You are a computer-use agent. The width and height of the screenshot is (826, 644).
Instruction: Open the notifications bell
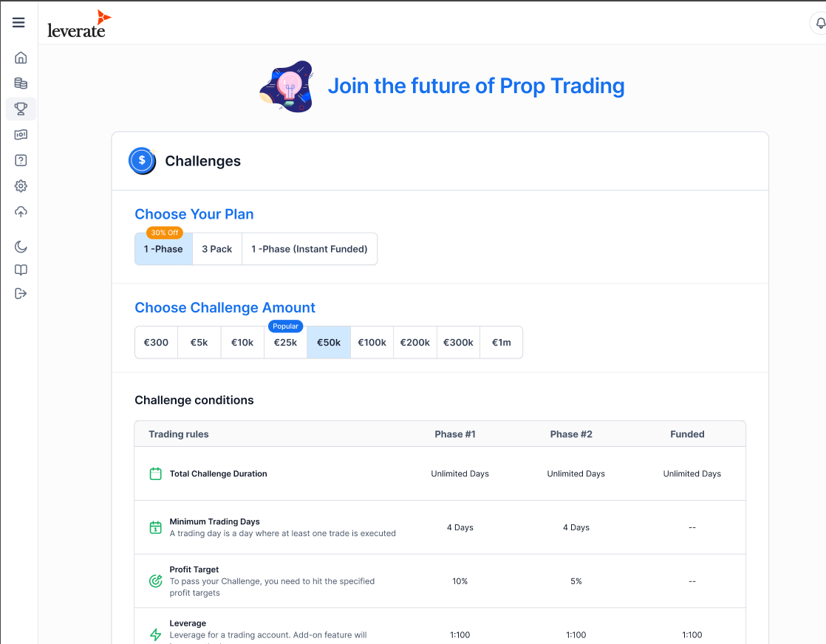pos(820,23)
